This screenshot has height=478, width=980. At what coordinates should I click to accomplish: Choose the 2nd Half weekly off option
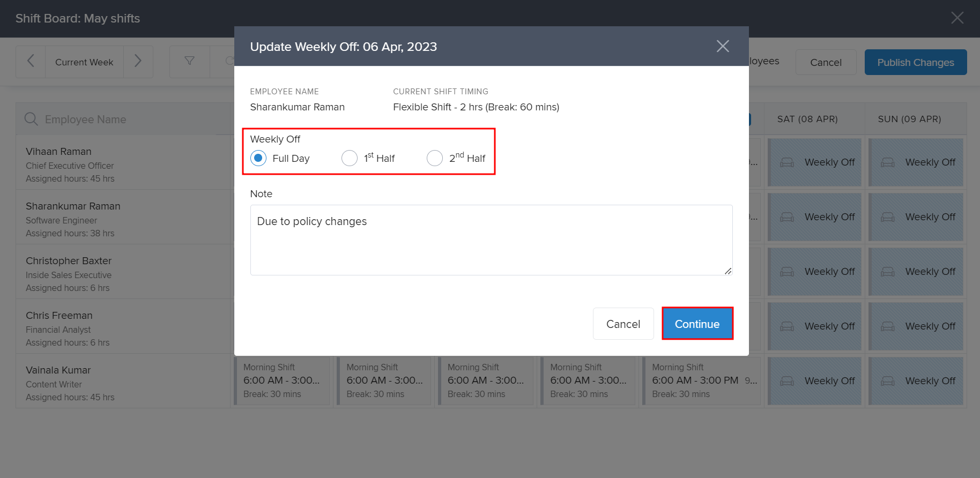pyautogui.click(x=435, y=158)
